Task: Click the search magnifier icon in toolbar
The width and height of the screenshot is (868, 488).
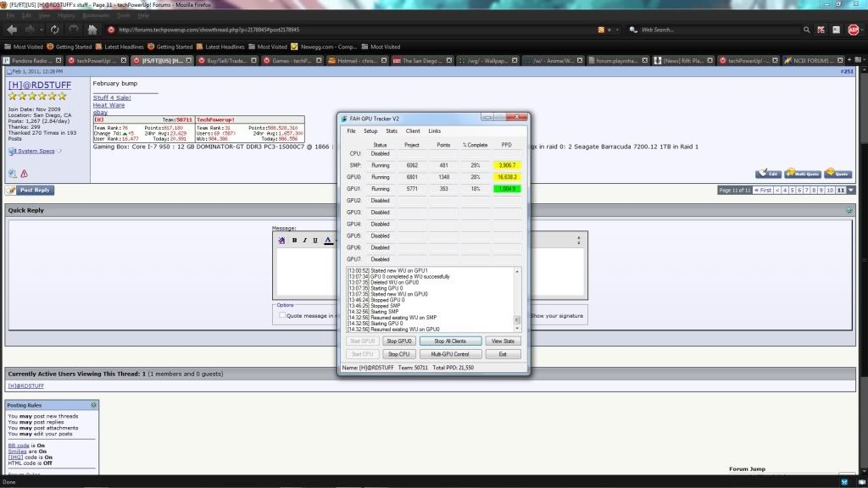Action: pos(807,30)
